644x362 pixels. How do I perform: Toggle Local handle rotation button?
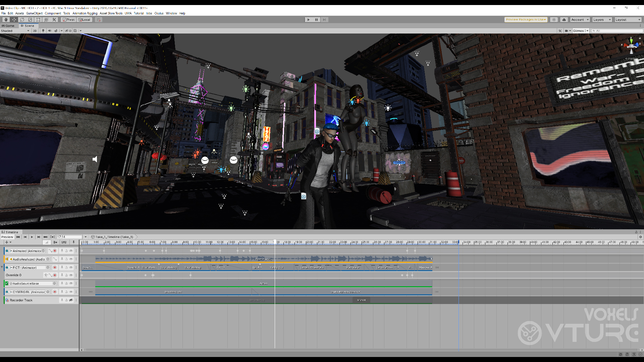84,20
